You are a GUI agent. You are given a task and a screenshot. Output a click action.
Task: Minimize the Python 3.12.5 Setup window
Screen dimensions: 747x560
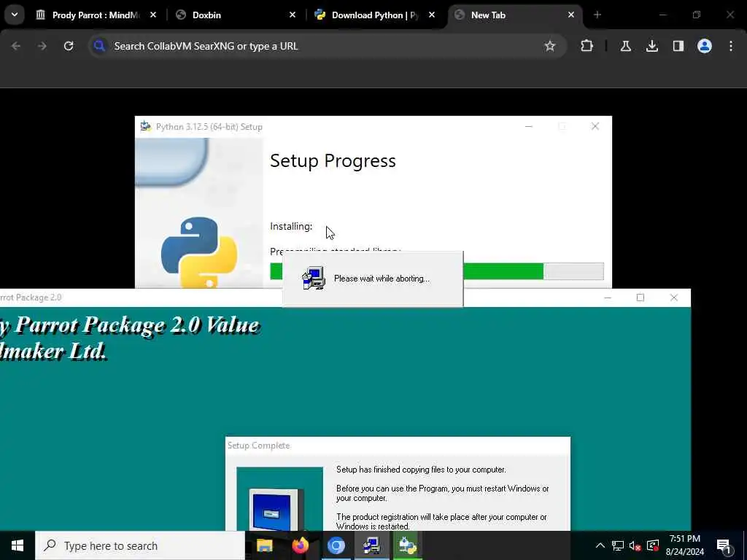pyautogui.click(x=529, y=127)
